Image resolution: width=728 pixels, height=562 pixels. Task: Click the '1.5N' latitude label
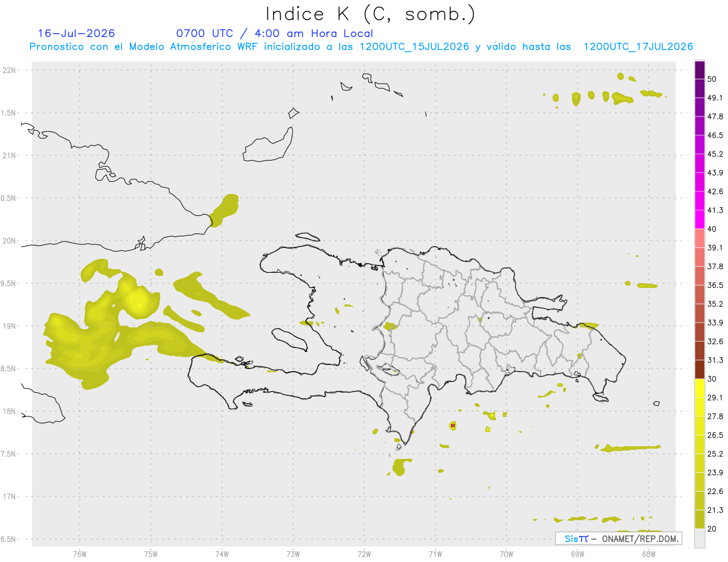(x=8, y=113)
